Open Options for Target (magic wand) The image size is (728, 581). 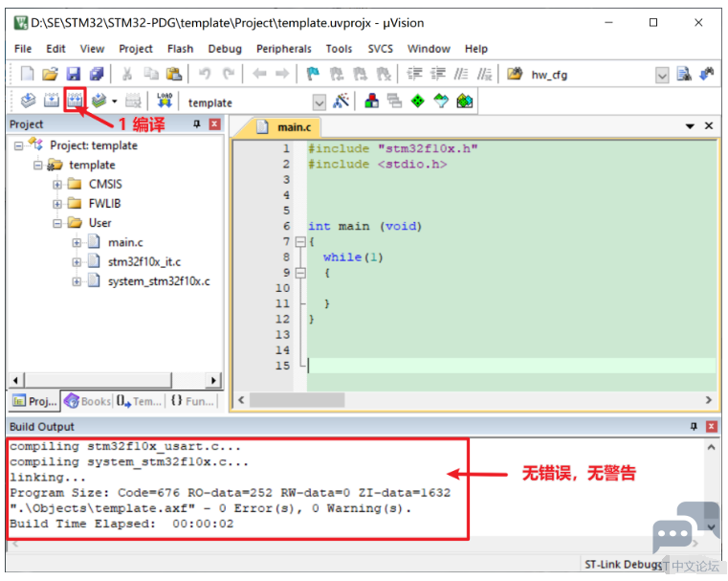click(341, 101)
